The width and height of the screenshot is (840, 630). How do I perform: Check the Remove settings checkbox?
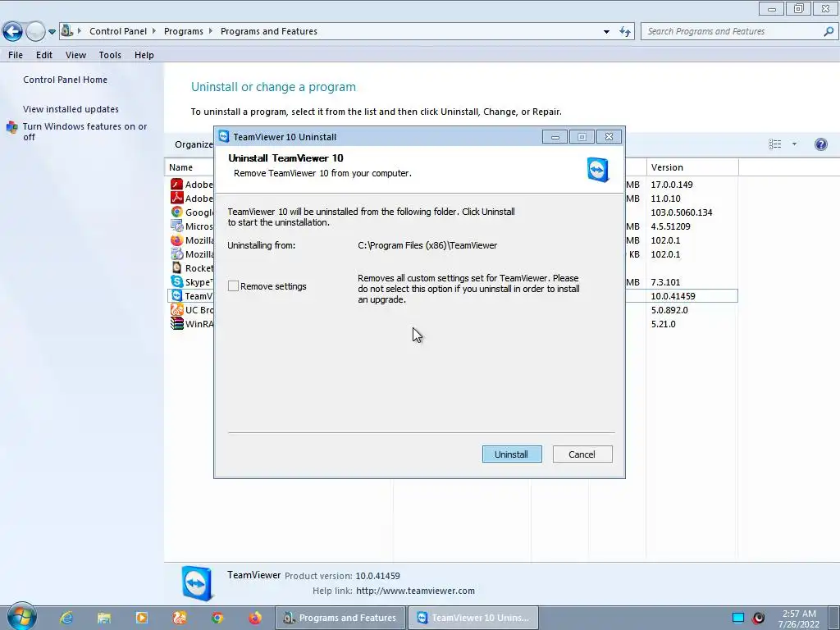(x=233, y=286)
